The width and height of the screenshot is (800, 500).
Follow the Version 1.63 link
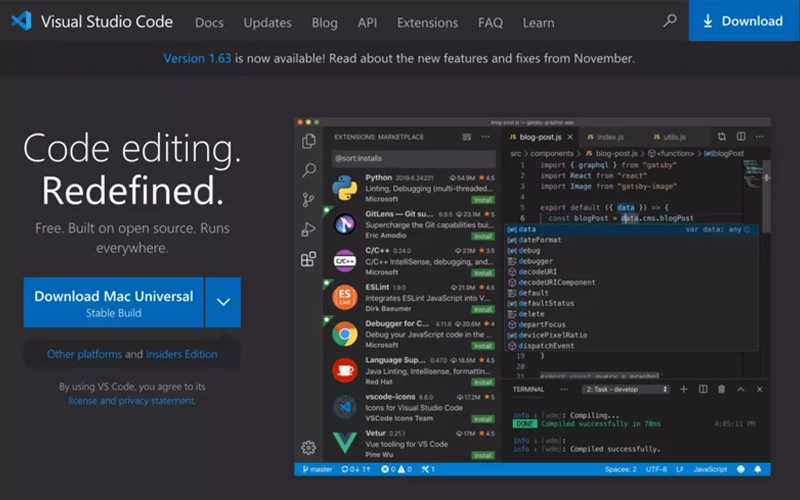point(197,58)
